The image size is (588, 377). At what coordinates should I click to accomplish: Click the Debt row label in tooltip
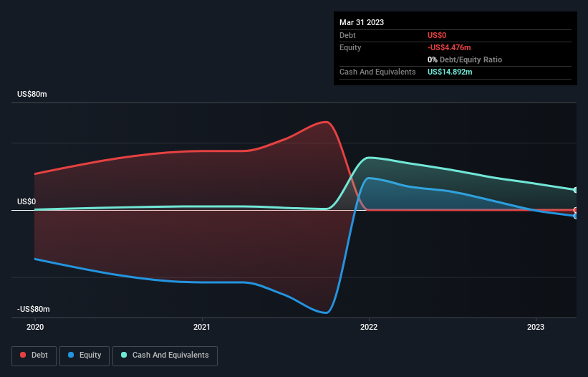click(x=347, y=35)
